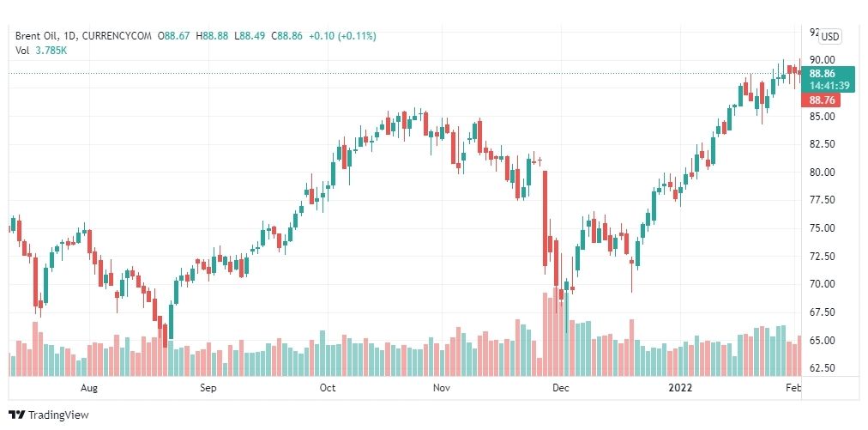Click the closing price value C88.86
Viewport: 868px width, 430px height.
288,36
